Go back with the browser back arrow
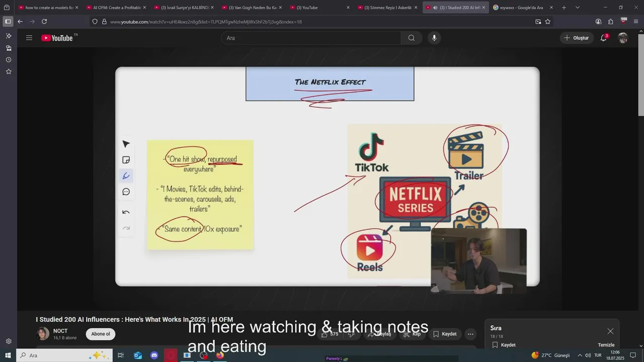The image size is (644, 362). pos(20,22)
